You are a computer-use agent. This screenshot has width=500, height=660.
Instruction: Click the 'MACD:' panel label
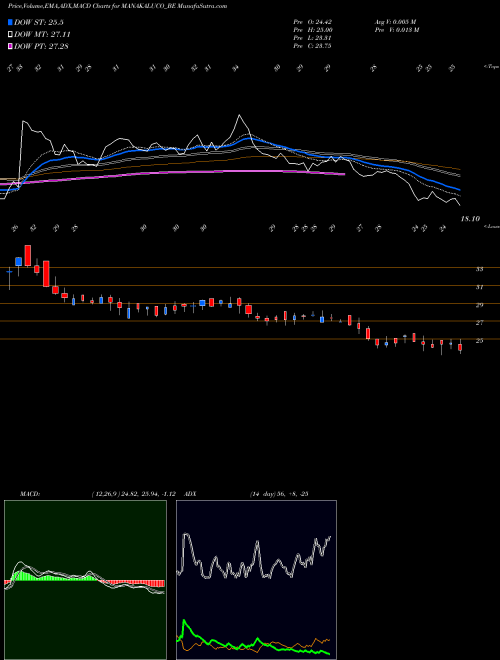(x=30, y=494)
